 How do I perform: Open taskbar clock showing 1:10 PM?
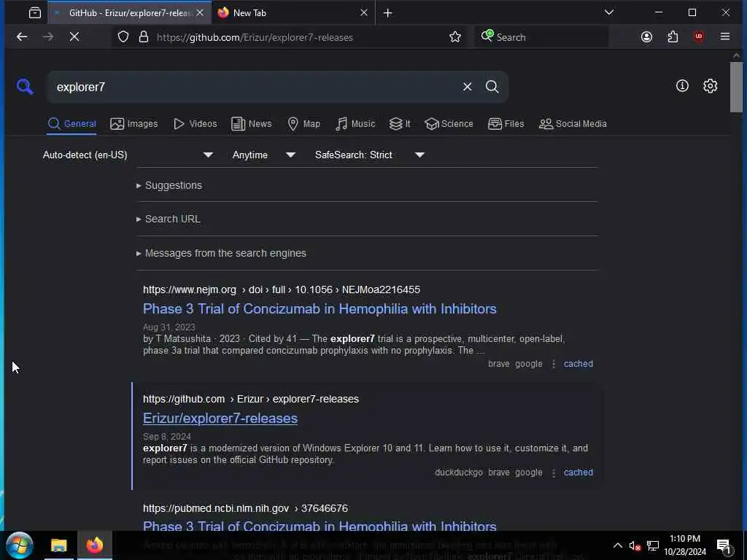tap(685, 545)
